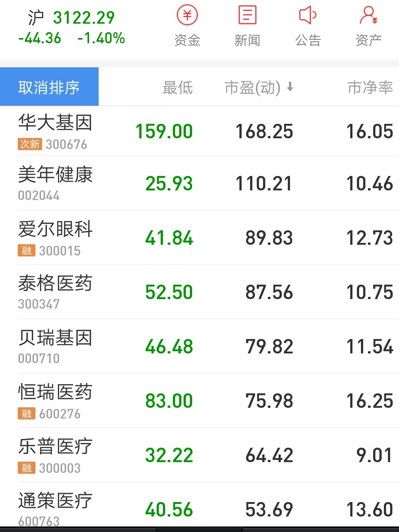Open stock 乐普医疗
The image size is (399, 532).
(55, 446)
